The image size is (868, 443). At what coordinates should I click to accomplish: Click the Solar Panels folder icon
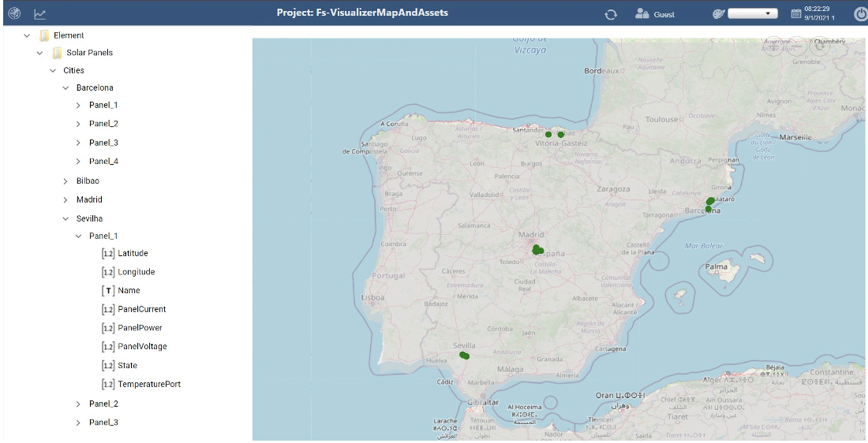click(57, 53)
